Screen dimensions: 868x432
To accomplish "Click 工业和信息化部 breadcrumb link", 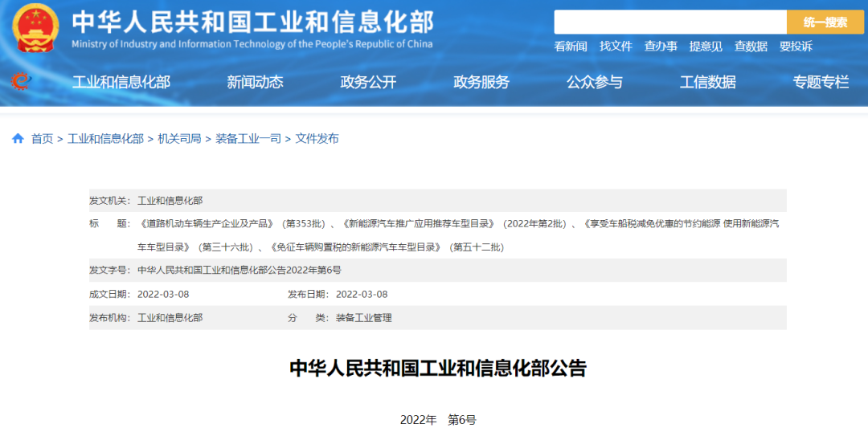I will (x=105, y=139).
